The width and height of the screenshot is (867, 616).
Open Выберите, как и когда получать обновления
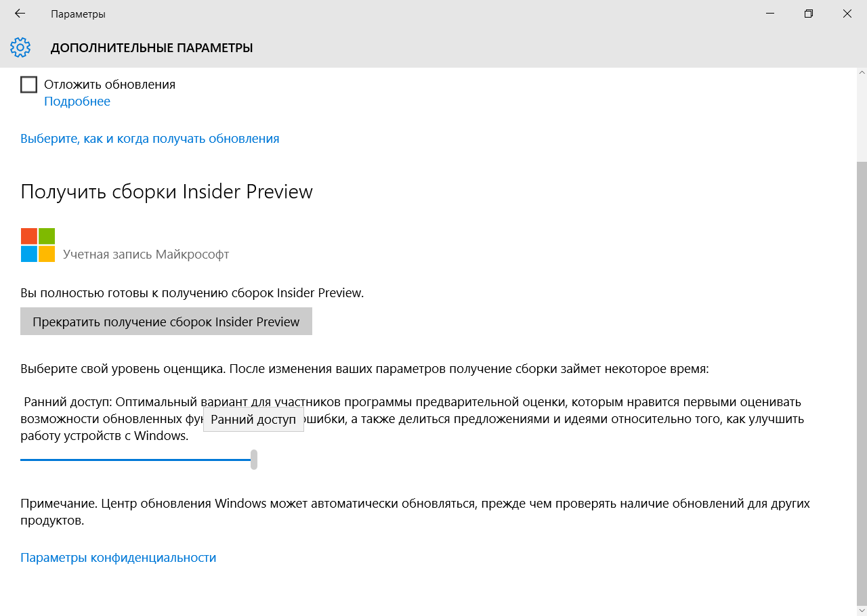(x=150, y=139)
